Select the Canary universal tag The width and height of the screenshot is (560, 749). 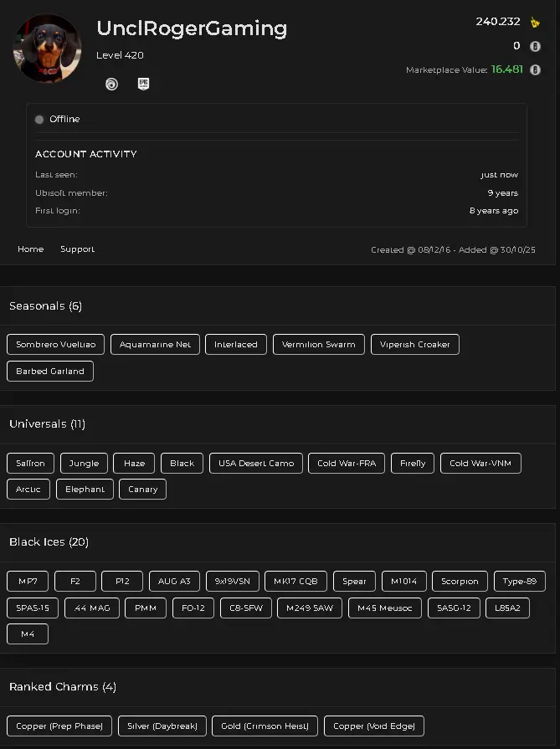coord(143,489)
